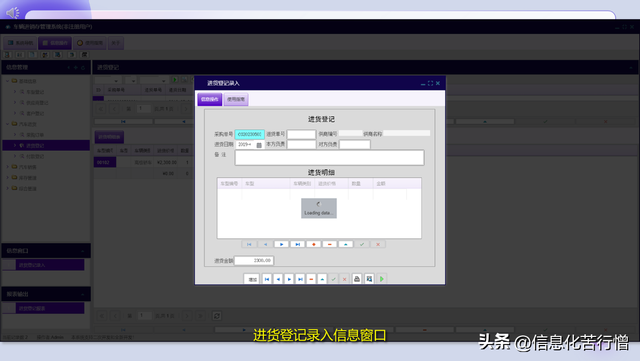Click 进货明细表 button in background window

pyautogui.click(x=109, y=137)
